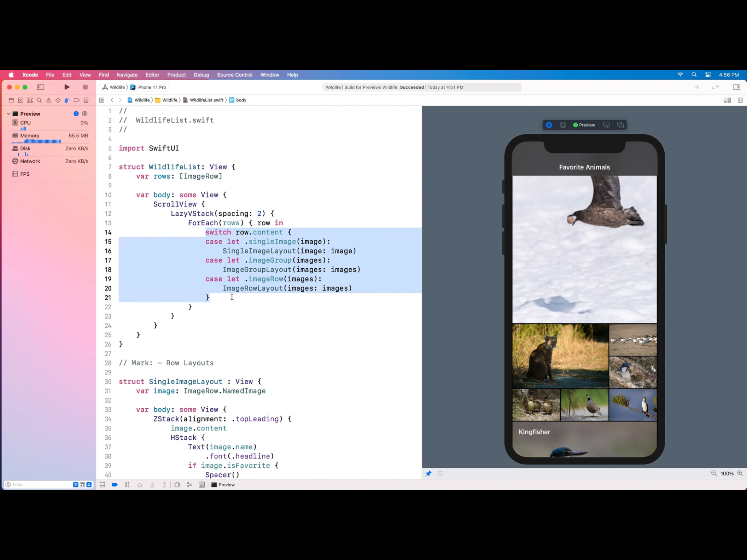The image size is (747, 560).
Task: Open the Debug Memory Graph icon
Action: pyautogui.click(x=190, y=485)
